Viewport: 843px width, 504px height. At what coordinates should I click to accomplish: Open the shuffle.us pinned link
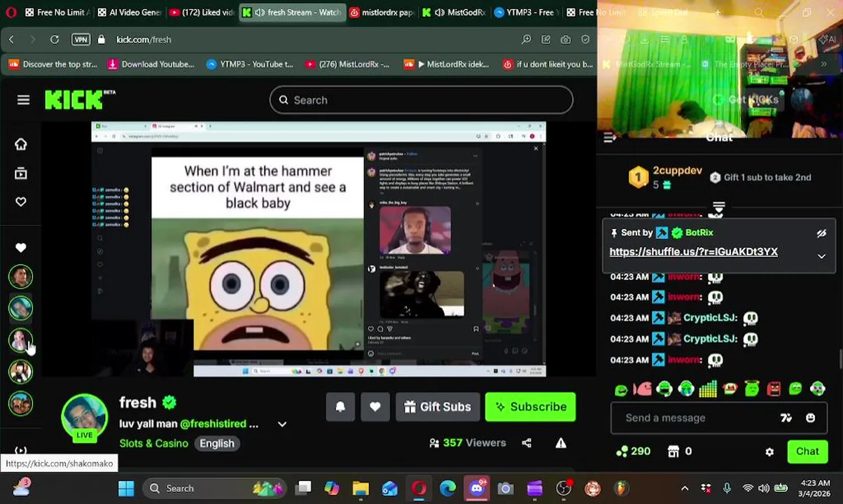(693, 252)
